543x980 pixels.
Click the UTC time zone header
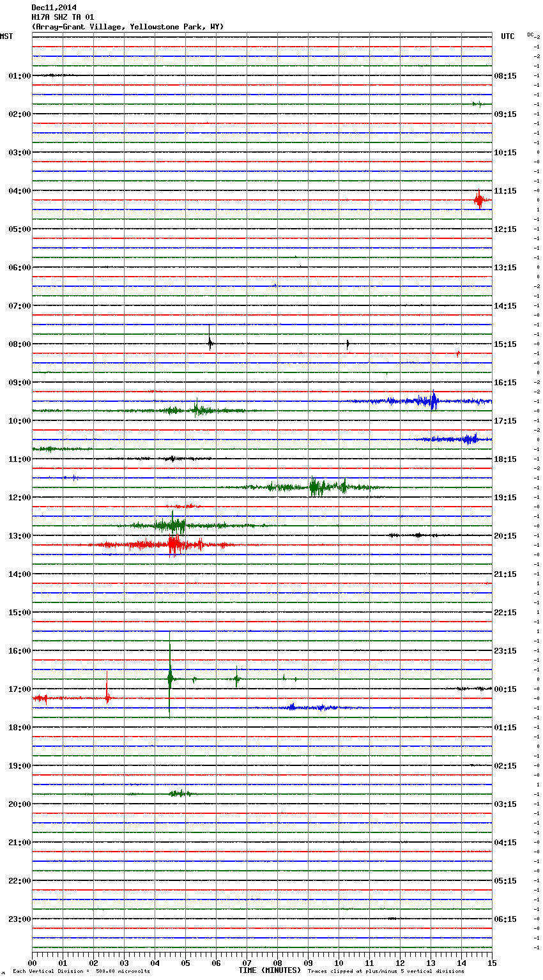(508, 36)
